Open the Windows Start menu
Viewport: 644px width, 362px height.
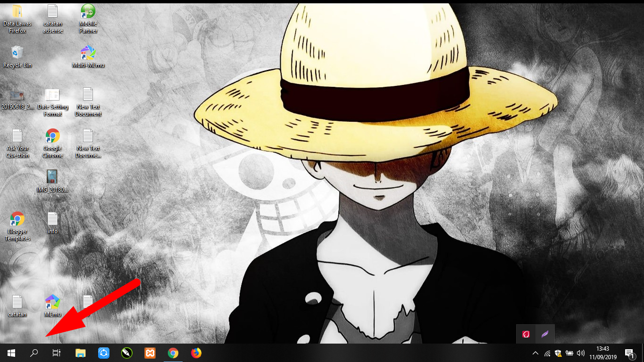(11, 353)
